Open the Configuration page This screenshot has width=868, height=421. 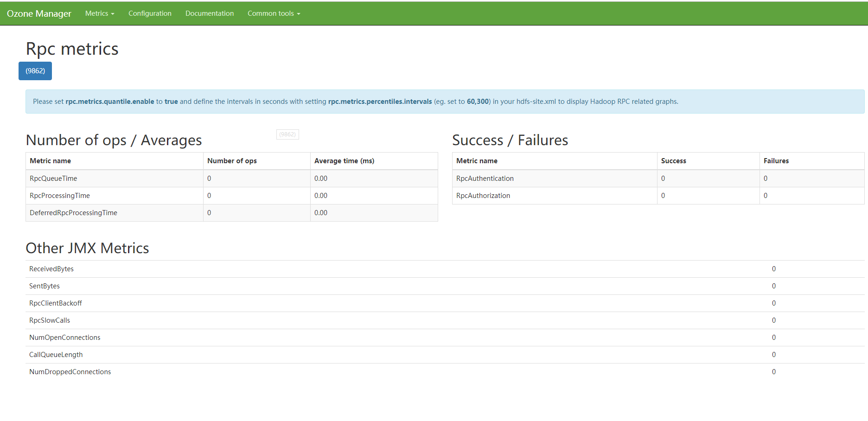pos(150,13)
